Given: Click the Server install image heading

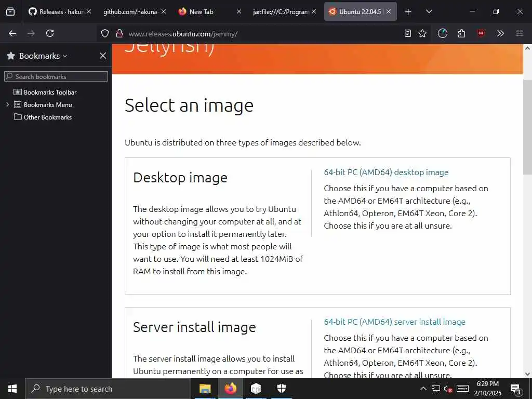Looking at the screenshot, I should coord(194,327).
